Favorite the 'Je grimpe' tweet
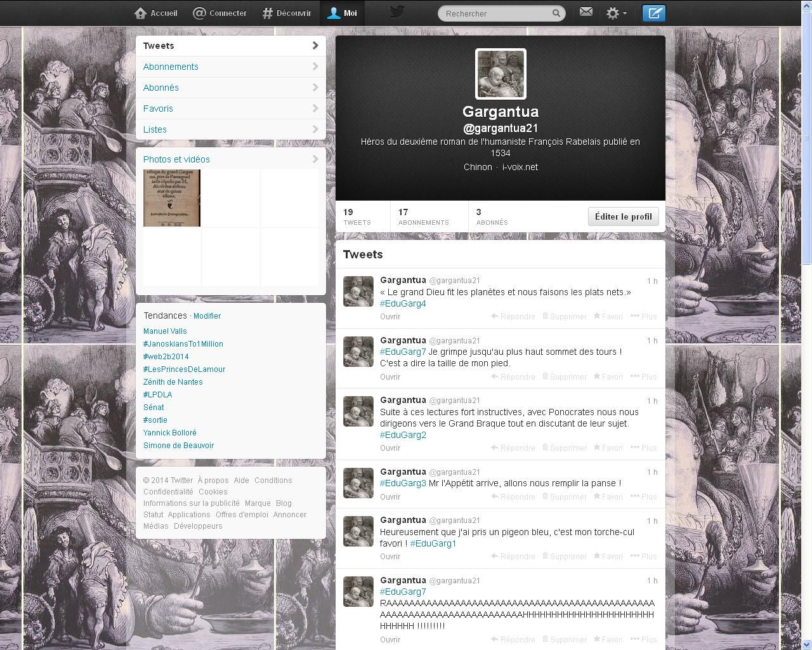 [608, 376]
